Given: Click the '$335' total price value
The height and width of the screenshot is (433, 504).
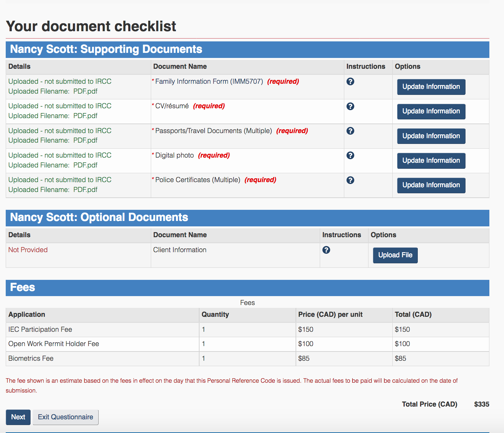Looking at the screenshot, I should [x=482, y=404].
